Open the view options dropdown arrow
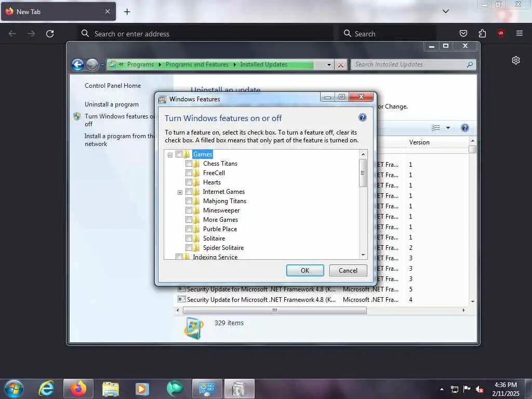 pyautogui.click(x=448, y=128)
